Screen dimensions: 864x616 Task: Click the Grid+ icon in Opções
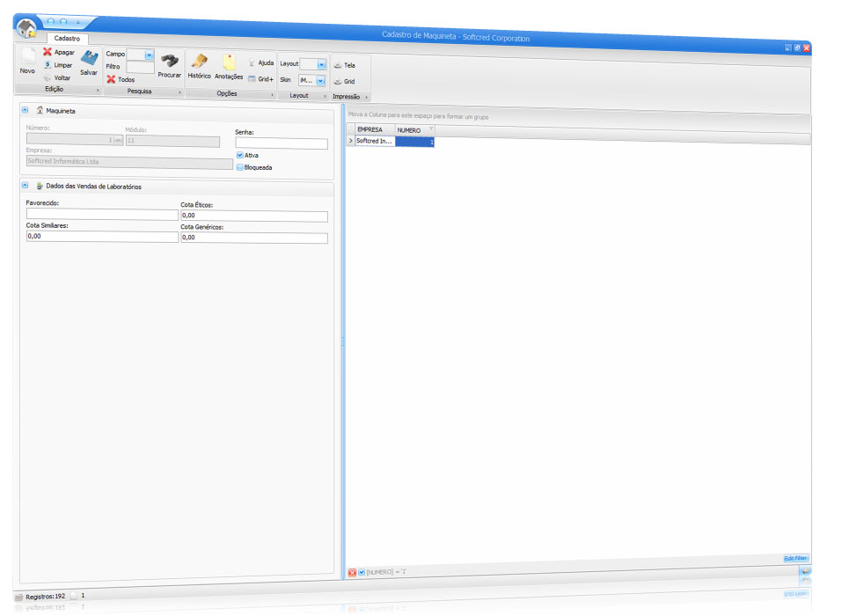click(252, 79)
